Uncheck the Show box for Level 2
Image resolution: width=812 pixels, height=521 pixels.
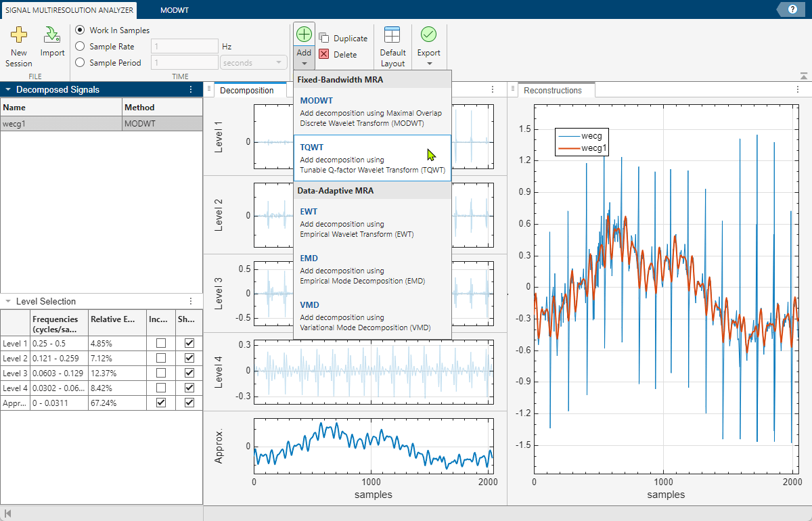click(x=188, y=358)
